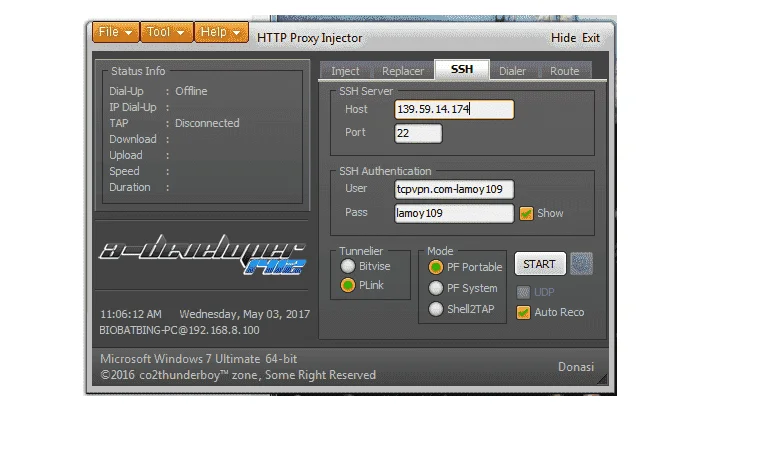Disable the Auto Reco checkbox

point(523,313)
